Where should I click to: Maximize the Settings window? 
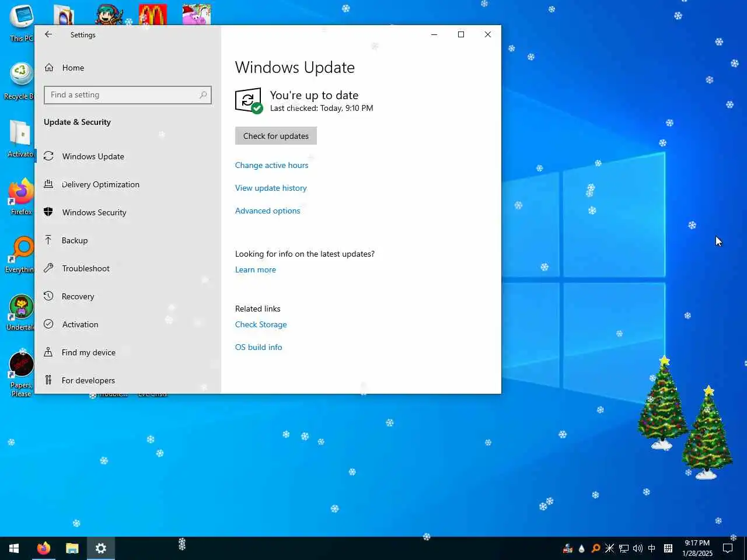tap(461, 34)
